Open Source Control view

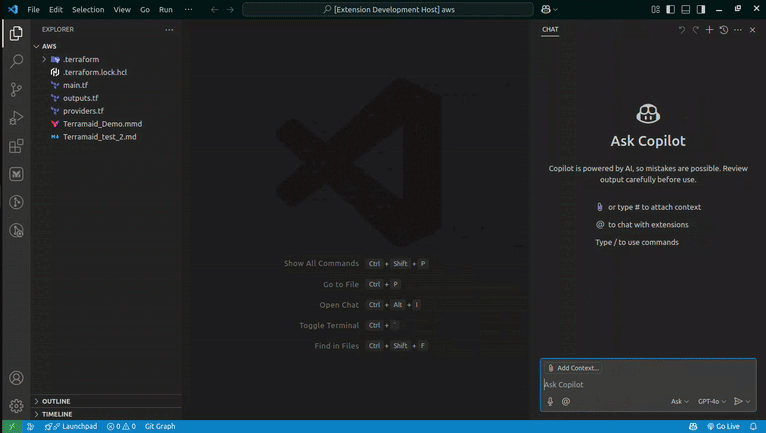click(16, 89)
